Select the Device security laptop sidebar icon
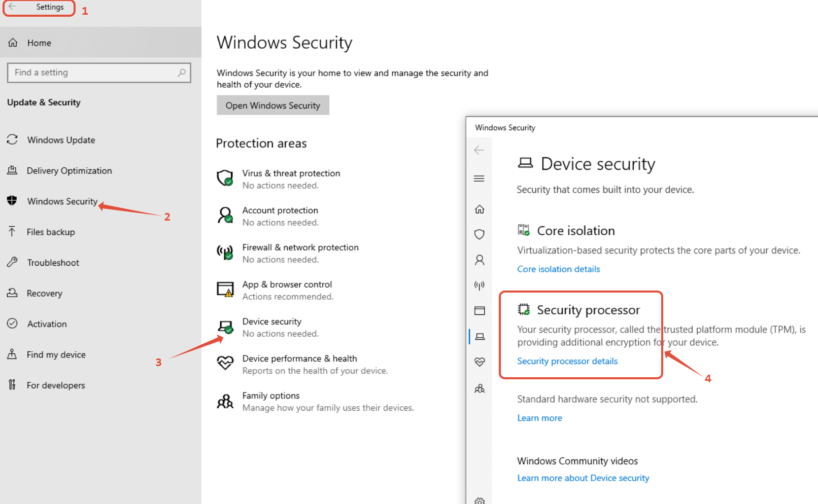The height and width of the screenshot is (504, 818). tap(480, 337)
